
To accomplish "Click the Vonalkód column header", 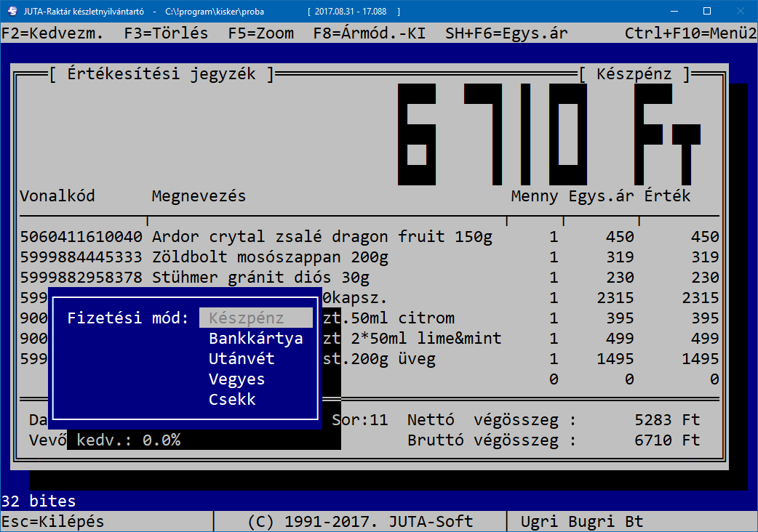I will 57,196.
